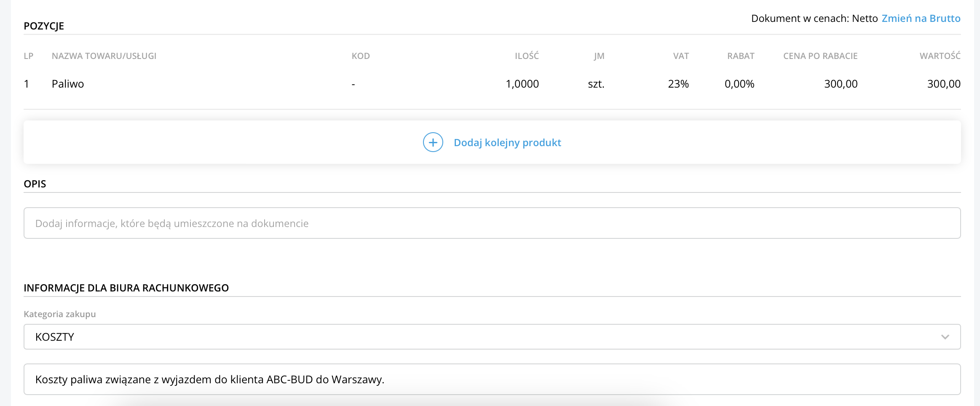Viewport: 980px width, 406px height.
Task: Click the dash code cell in row 1
Action: 353,84
